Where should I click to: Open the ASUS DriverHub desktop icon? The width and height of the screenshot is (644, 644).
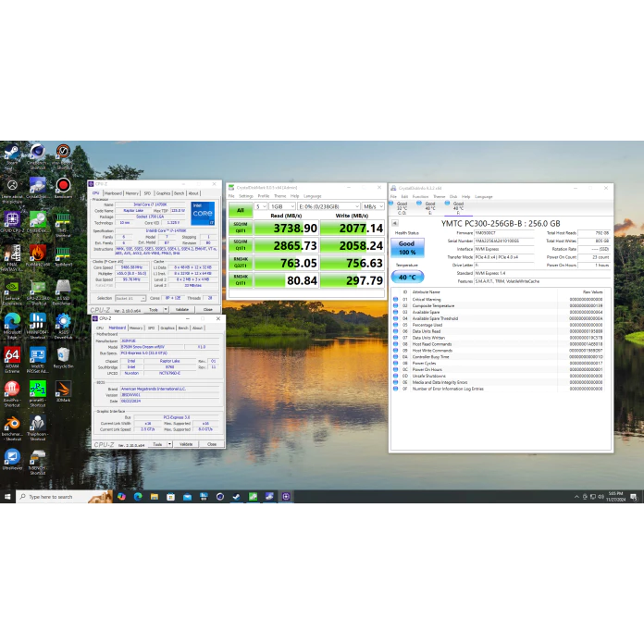tap(63, 326)
